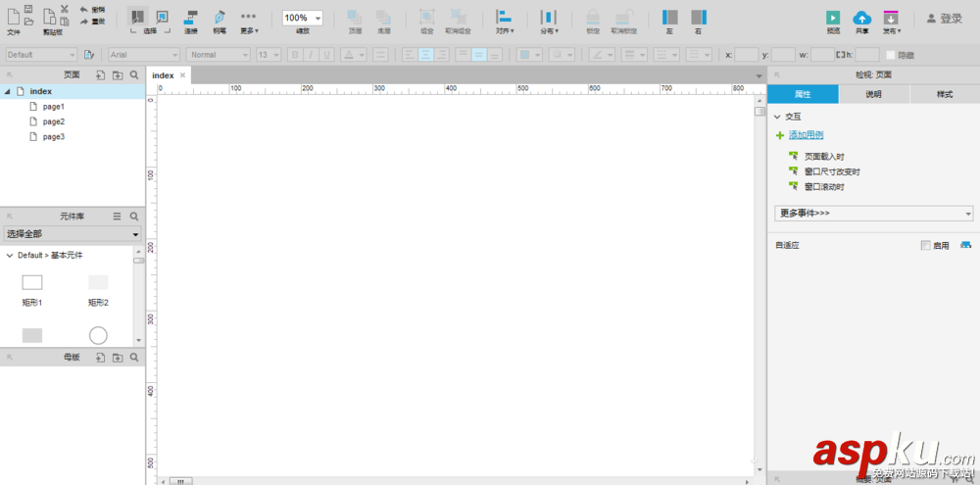
Task: Open the fill color swatch
Action: pos(530,55)
